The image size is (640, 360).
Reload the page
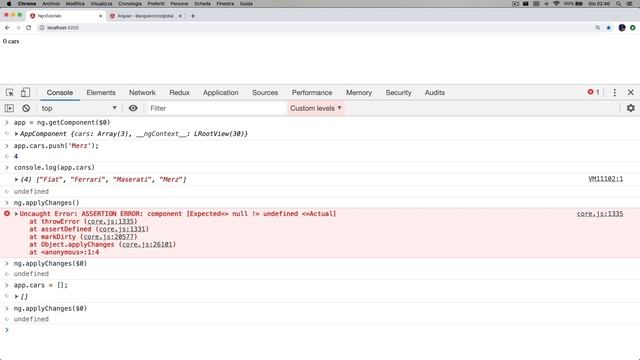pyautogui.click(x=29, y=28)
